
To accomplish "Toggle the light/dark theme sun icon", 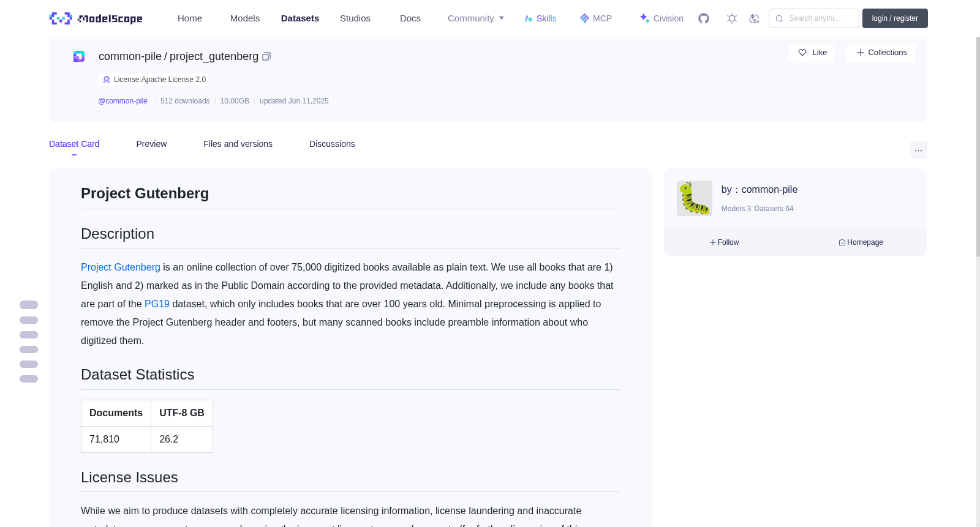I will click(732, 18).
